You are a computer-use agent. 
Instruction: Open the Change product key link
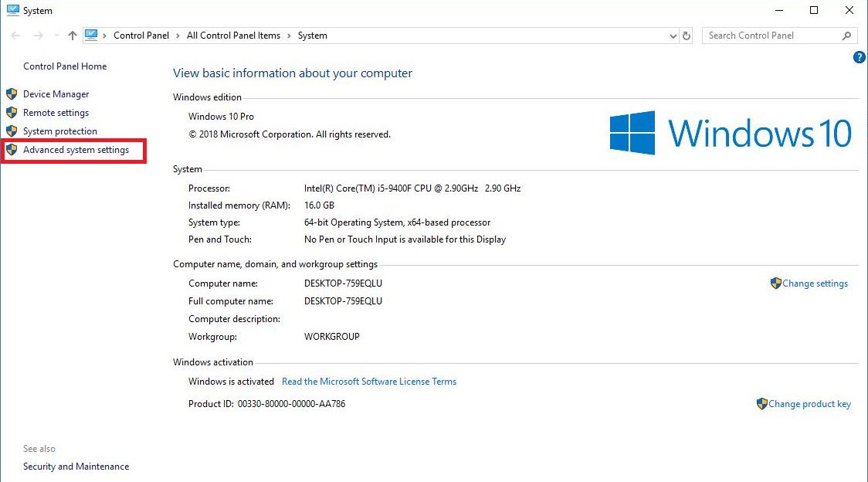[x=809, y=404]
